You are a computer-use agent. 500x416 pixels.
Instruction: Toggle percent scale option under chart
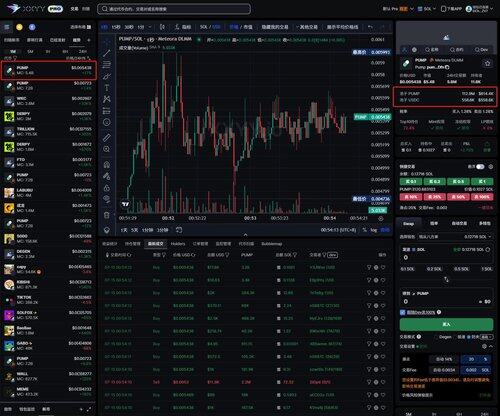tap(365, 230)
